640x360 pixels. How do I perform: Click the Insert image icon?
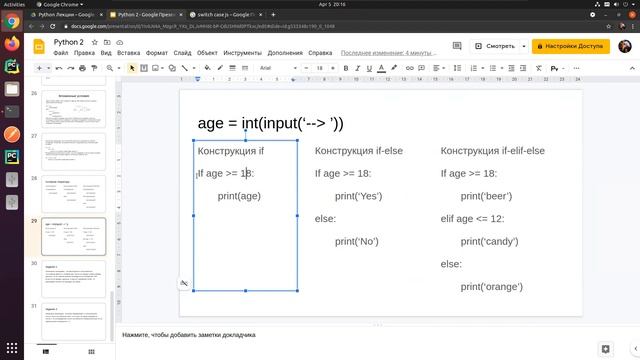[155, 68]
